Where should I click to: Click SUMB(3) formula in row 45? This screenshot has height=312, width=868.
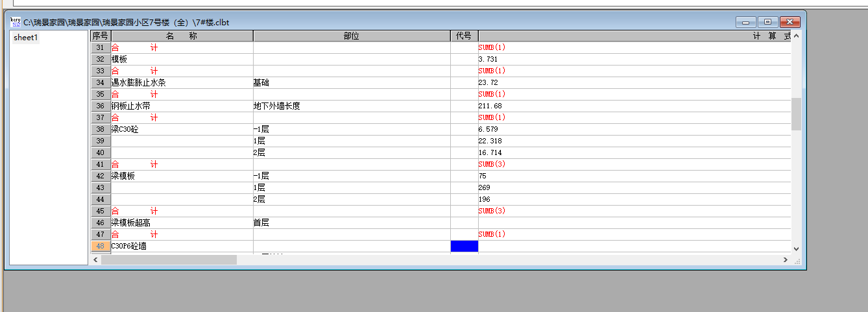[x=492, y=211]
